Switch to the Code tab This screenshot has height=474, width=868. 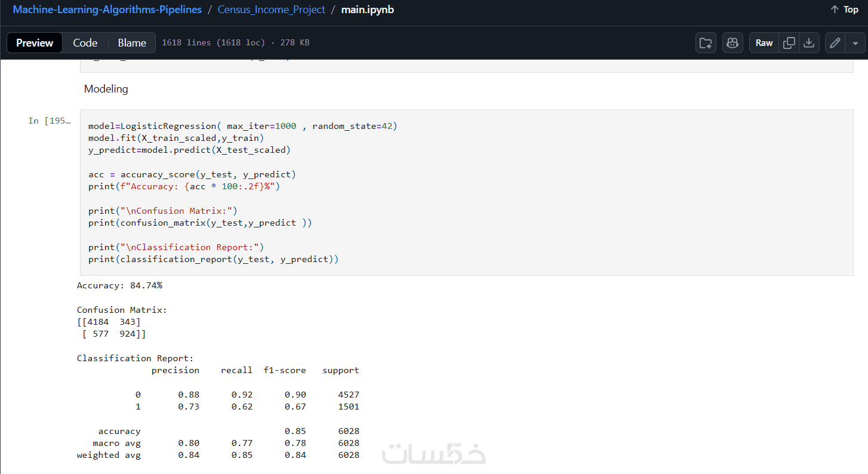[x=85, y=43]
